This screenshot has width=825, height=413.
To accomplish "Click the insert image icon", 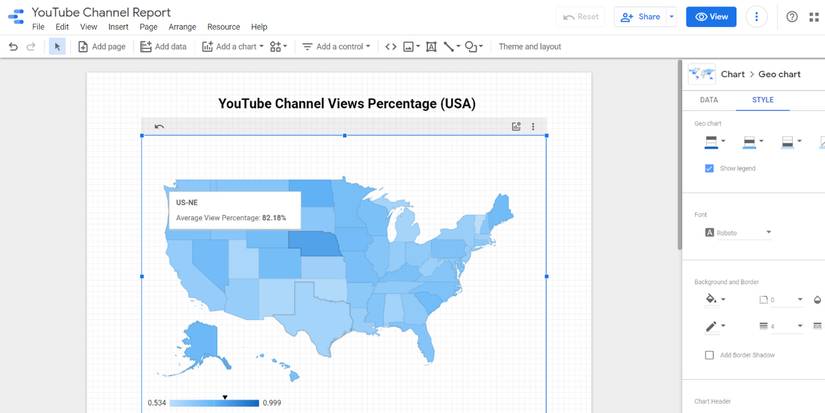I will coord(411,47).
